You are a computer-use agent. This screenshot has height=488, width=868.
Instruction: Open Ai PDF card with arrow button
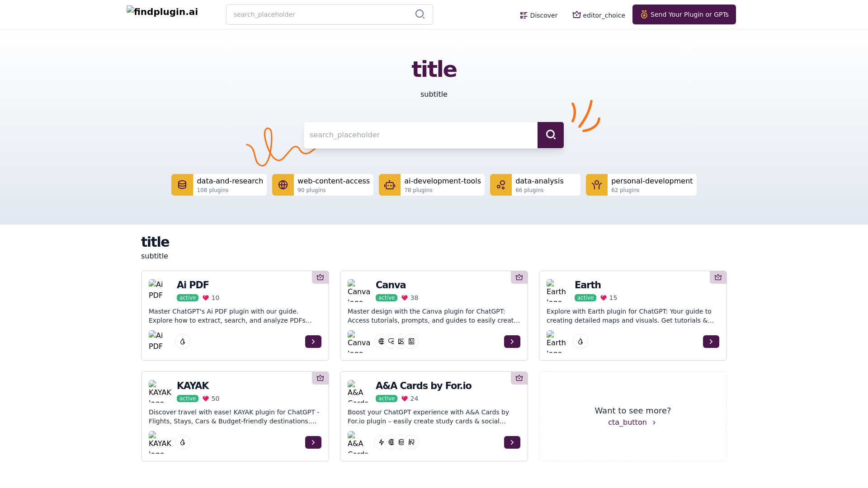pos(313,342)
